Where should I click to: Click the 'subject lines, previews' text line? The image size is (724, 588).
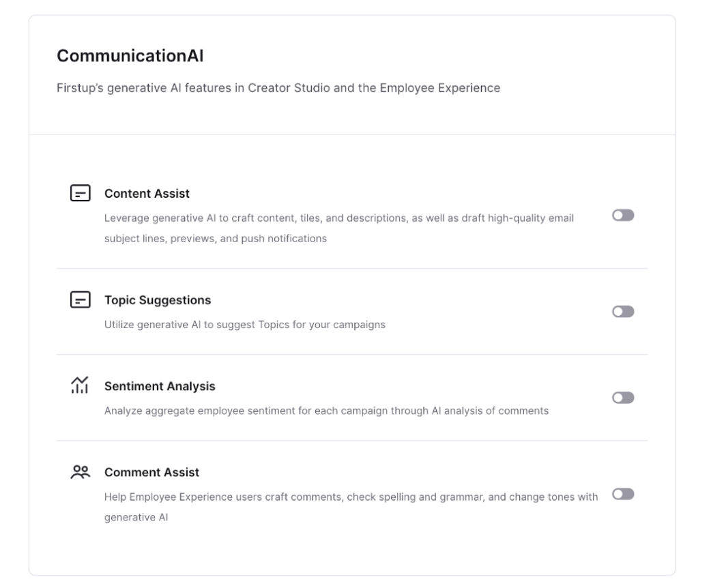pos(216,239)
